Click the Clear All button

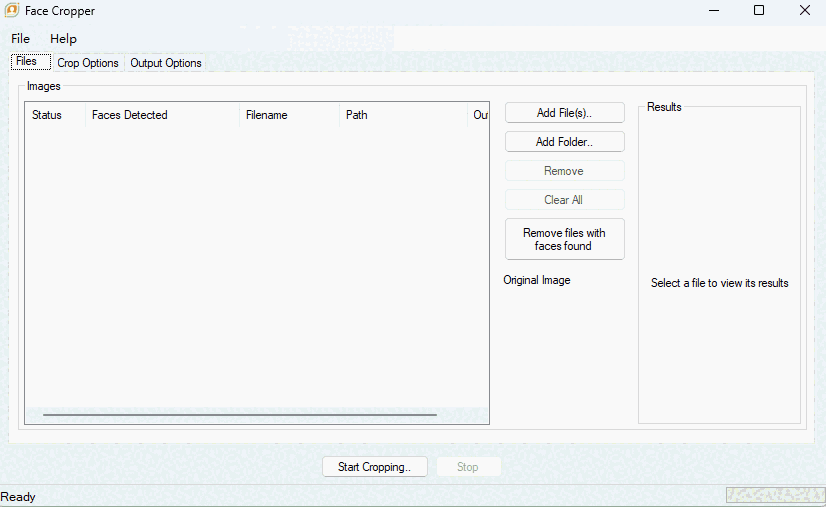click(565, 200)
